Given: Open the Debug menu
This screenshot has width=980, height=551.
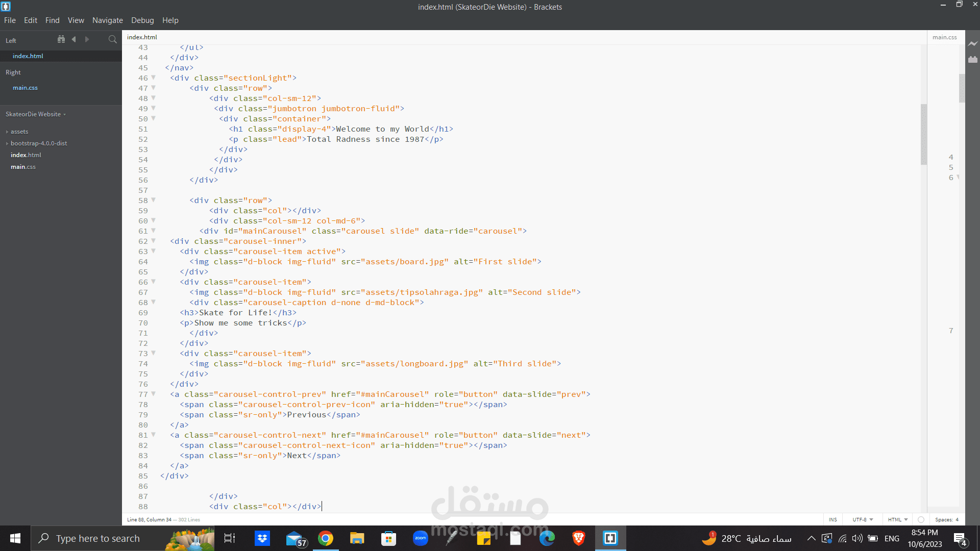Looking at the screenshot, I should 142,20.
